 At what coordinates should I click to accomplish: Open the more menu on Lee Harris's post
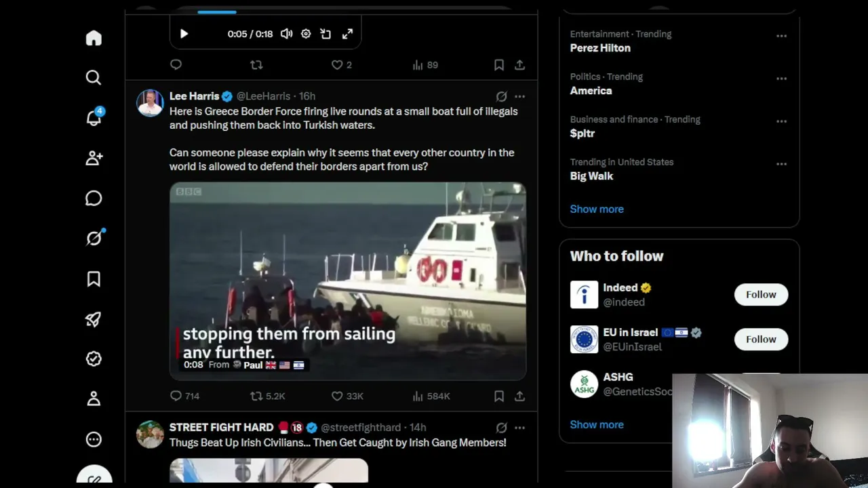coord(519,96)
